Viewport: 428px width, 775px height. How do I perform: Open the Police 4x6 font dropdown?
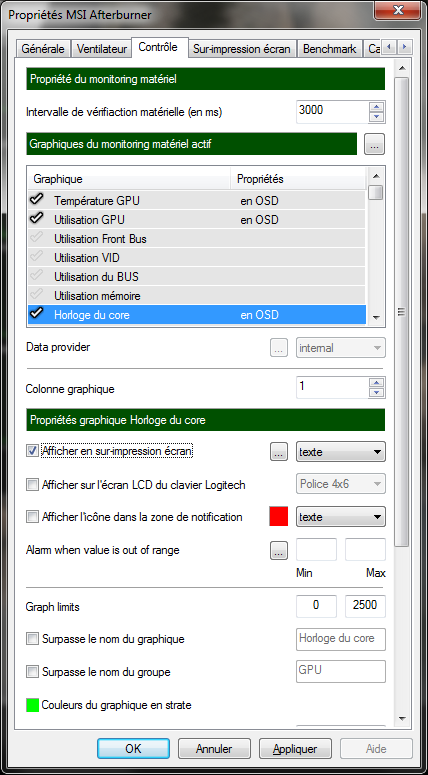point(341,484)
